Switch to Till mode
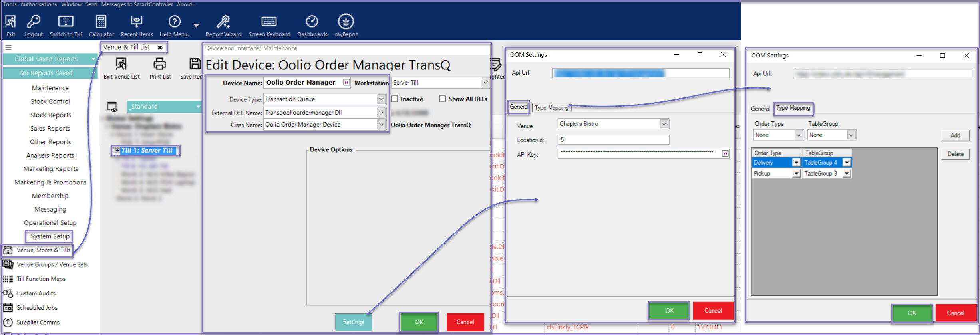 66,22
